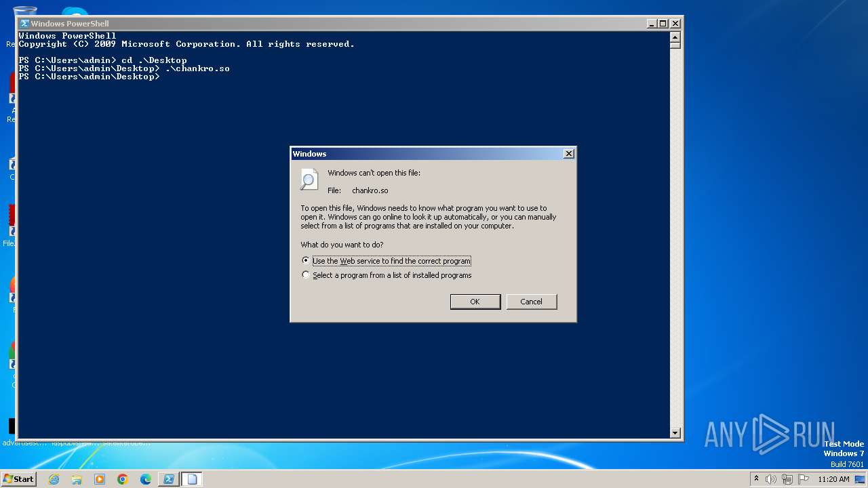The image size is (868, 488).
Task: Click the last PowerShell prompt line
Action: click(x=90, y=77)
